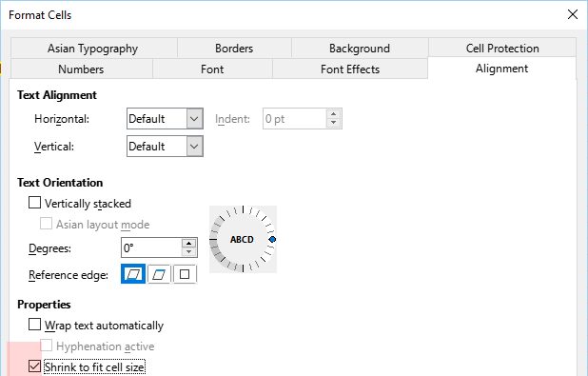
Task: Click inside the Degrees input field
Action: point(151,247)
